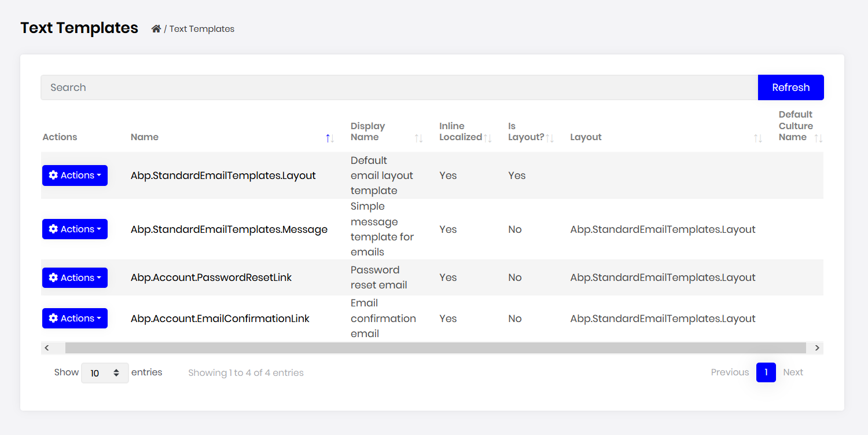Sort by Inline Localized column arrows
Image resolution: width=868 pixels, height=435 pixels.
(x=488, y=138)
